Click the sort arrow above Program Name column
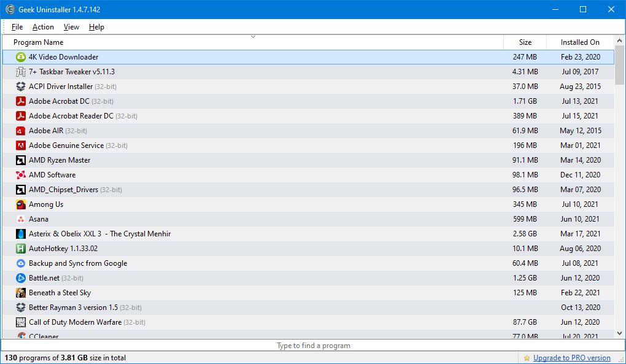 tap(253, 37)
